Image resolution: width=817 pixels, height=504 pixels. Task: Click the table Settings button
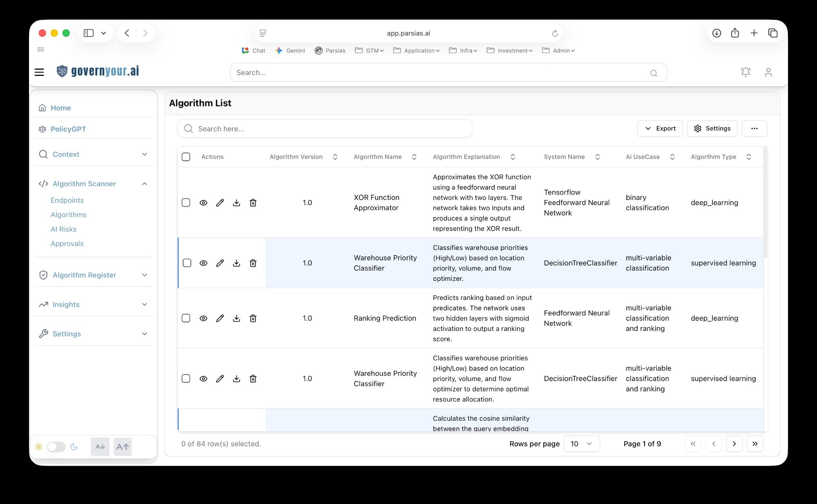click(x=712, y=129)
